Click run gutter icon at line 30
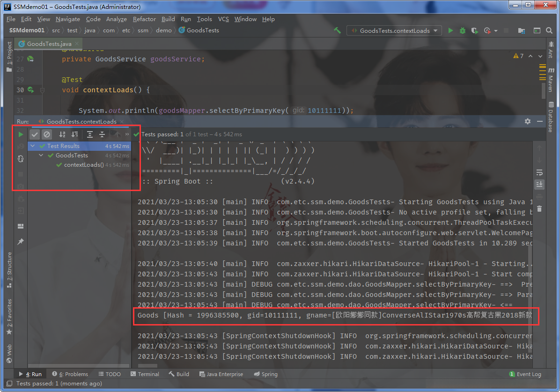The height and width of the screenshot is (392, 560). (31, 90)
